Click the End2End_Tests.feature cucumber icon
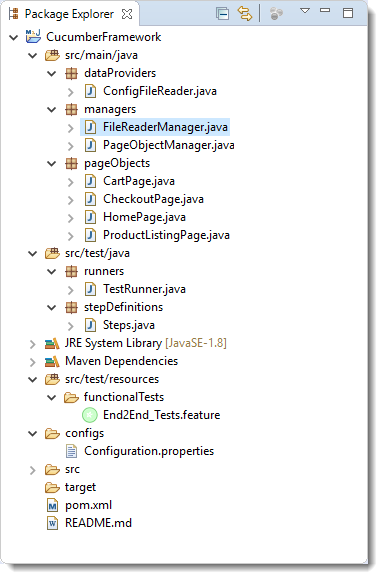 (90, 415)
